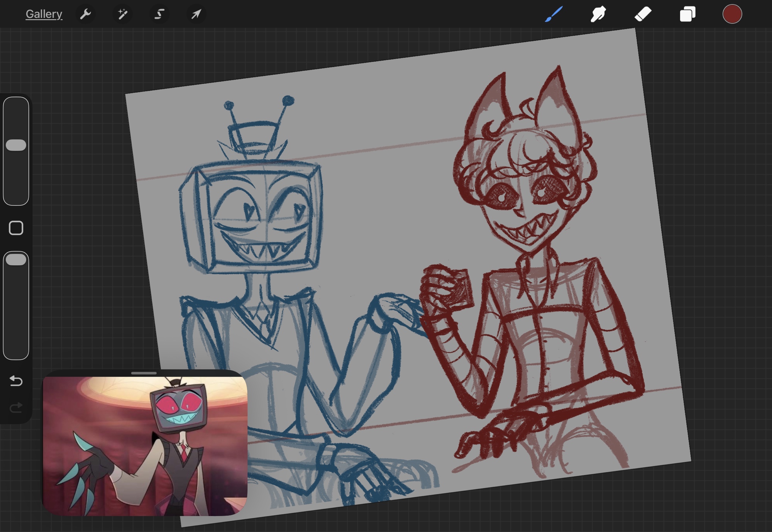
Task: Open the Gallery
Action: [44, 14]
